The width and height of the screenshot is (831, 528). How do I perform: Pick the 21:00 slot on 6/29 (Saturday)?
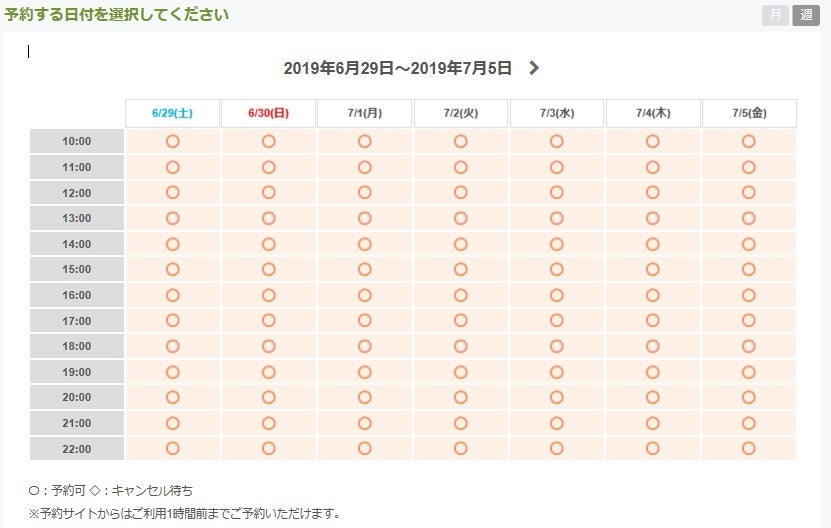click(x=172, y=423)
